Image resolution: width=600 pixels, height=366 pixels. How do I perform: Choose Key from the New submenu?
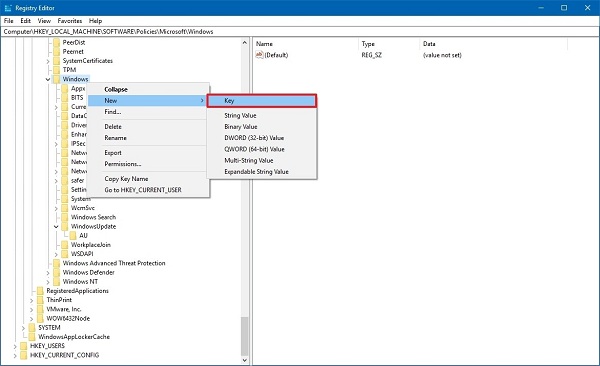coord(262,101)
